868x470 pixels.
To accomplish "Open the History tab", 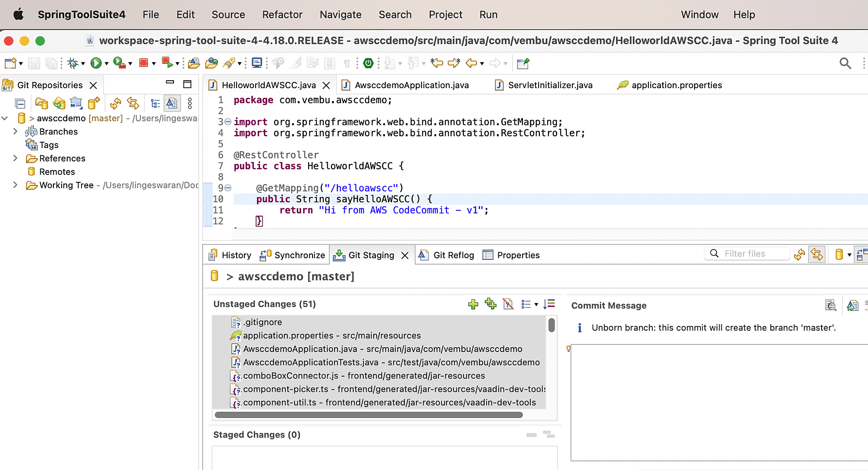I will point(230,255).
